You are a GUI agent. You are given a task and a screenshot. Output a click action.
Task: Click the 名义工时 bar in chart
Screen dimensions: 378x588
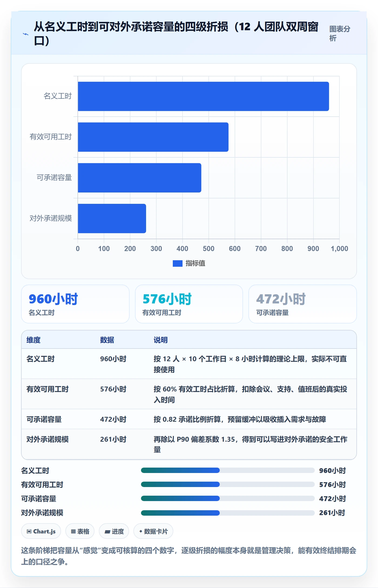point(203,96)
